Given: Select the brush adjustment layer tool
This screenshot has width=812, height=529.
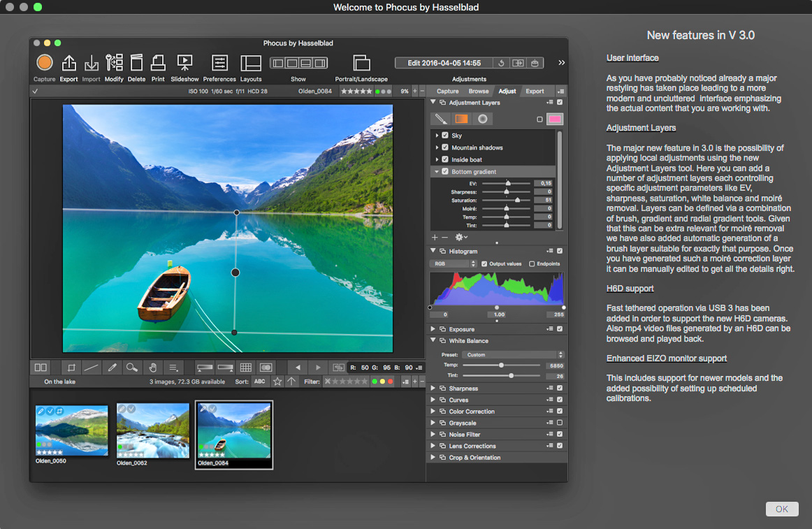Looking at the screenshot, I should coord(441,119).
